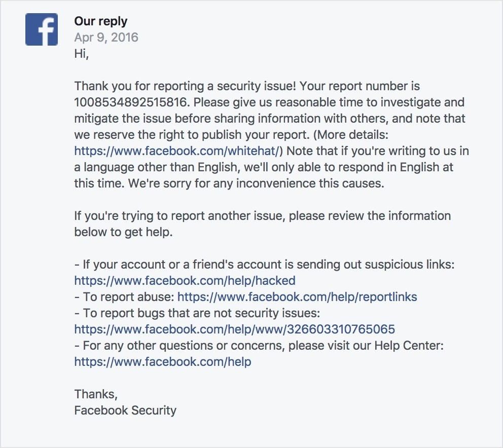
Task: Click the Facebook logo icon
Action: tap(41, 29)
